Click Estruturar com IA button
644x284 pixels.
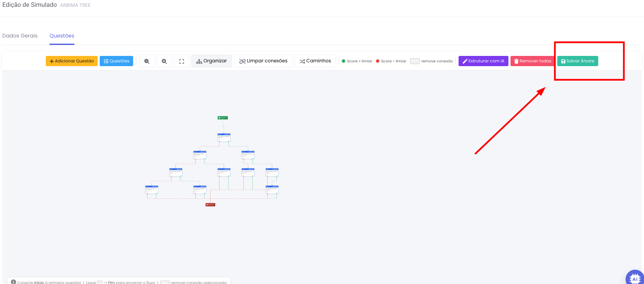point(483,61)
